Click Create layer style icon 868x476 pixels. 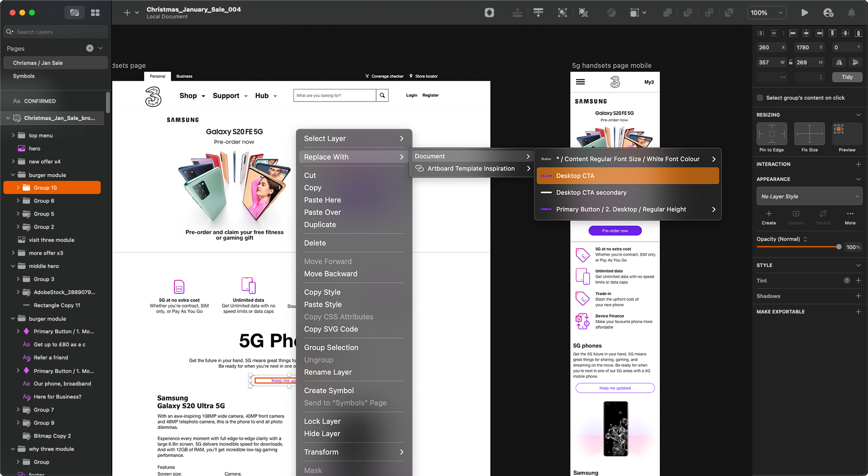pyautogui.click(x=768, y=217)
